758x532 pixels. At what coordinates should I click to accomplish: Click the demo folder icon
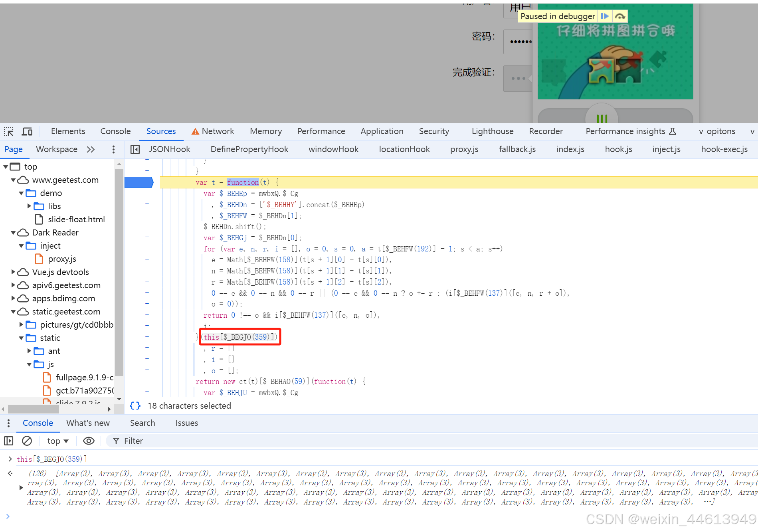31,193
